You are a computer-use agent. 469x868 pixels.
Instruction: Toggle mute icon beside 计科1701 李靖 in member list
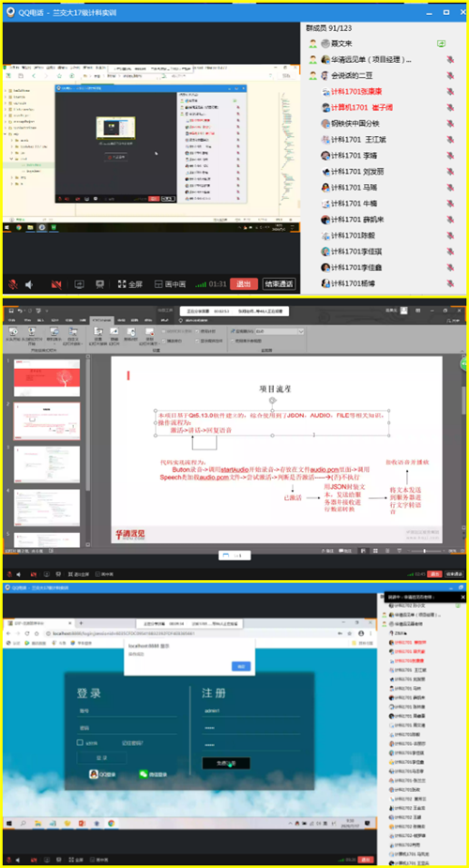point(451,156)
